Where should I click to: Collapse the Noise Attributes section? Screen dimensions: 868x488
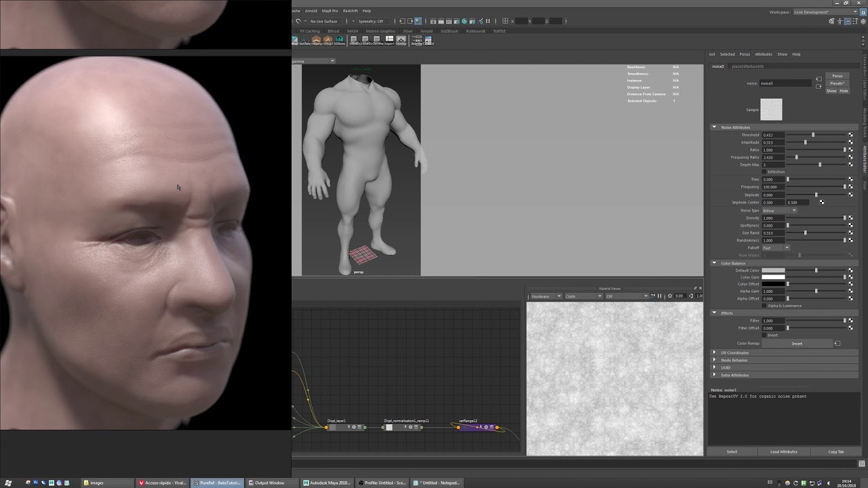(714, 127)
